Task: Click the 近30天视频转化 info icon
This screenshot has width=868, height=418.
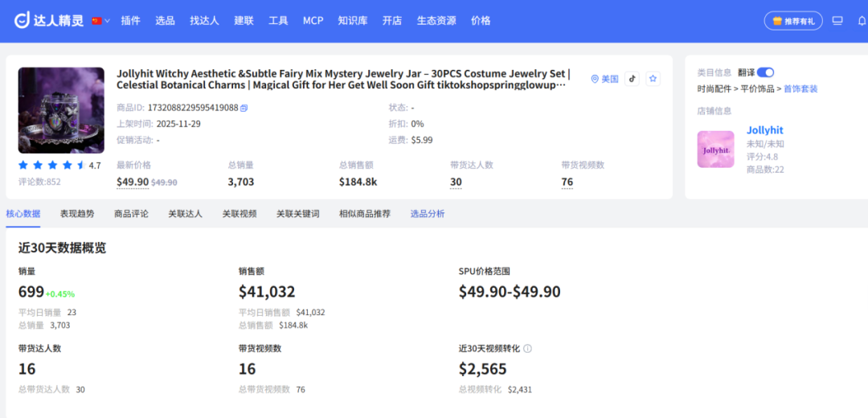Action: (527, 349)
